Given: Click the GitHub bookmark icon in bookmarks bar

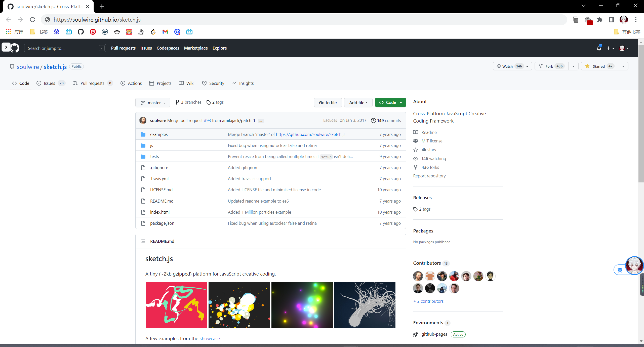Looking at the screenshot, I should [x=80, y=32].
